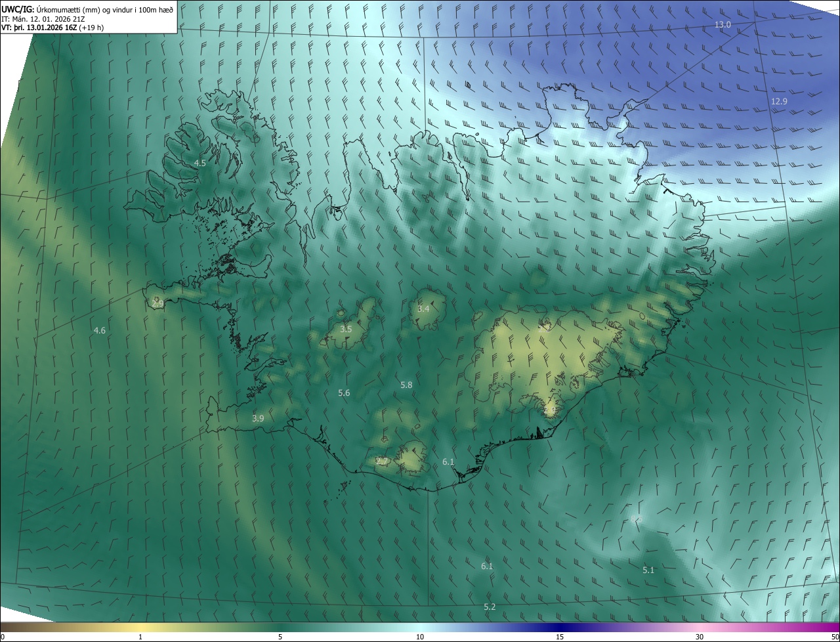Click the 50 tick on the color scale
The height and width of the screenshot is (642, 840).
click(835, 637)
